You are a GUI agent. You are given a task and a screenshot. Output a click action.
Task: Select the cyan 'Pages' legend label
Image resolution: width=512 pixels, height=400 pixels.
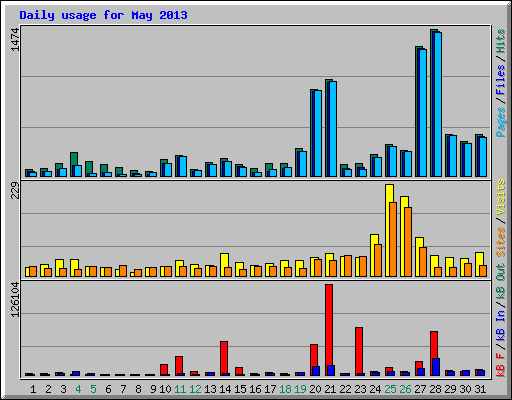tap(501, 122)
